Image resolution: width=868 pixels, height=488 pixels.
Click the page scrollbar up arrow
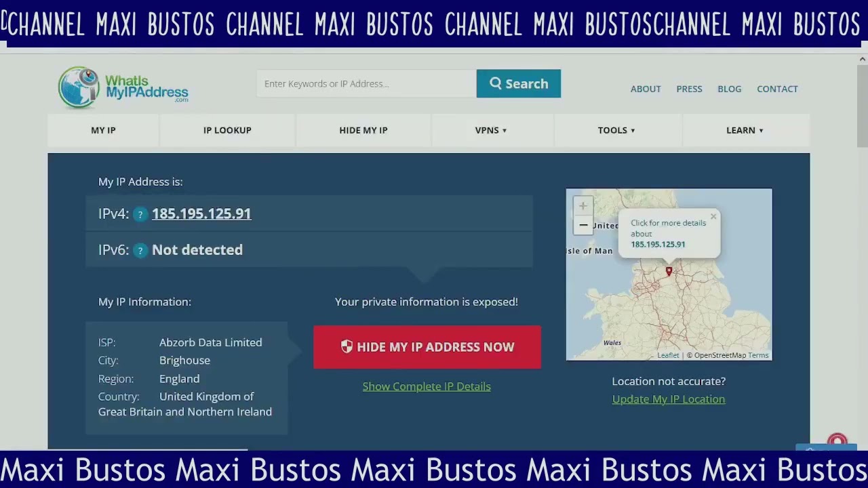pyautogui.click(x=862, y=60)
